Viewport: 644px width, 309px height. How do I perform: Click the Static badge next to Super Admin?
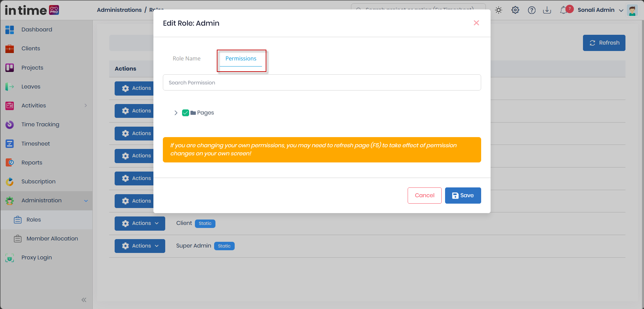click(224, 246)
